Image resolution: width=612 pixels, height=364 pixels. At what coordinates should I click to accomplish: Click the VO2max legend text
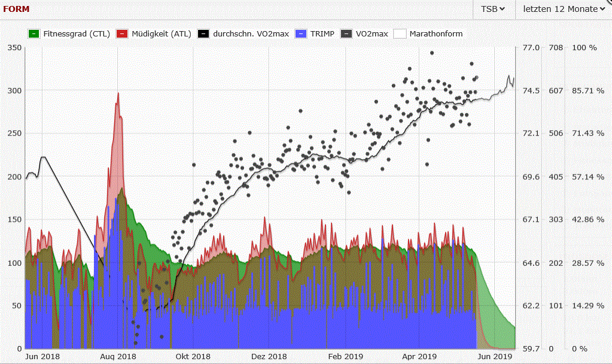click(x=372, y=34)
